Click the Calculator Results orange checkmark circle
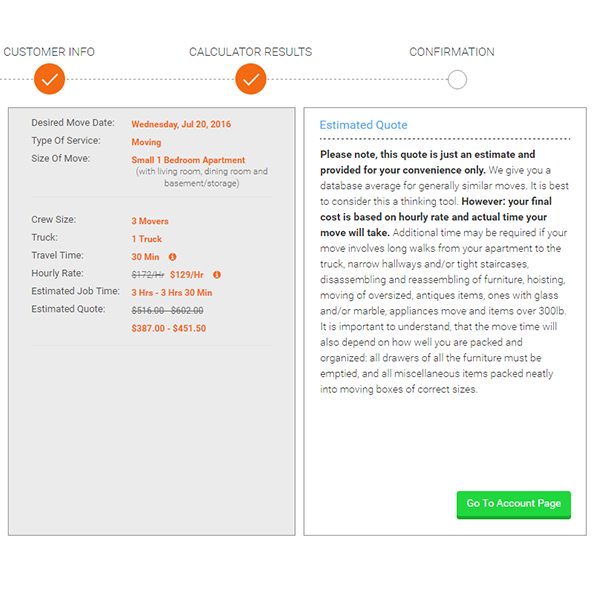 [x=251, y=78]
